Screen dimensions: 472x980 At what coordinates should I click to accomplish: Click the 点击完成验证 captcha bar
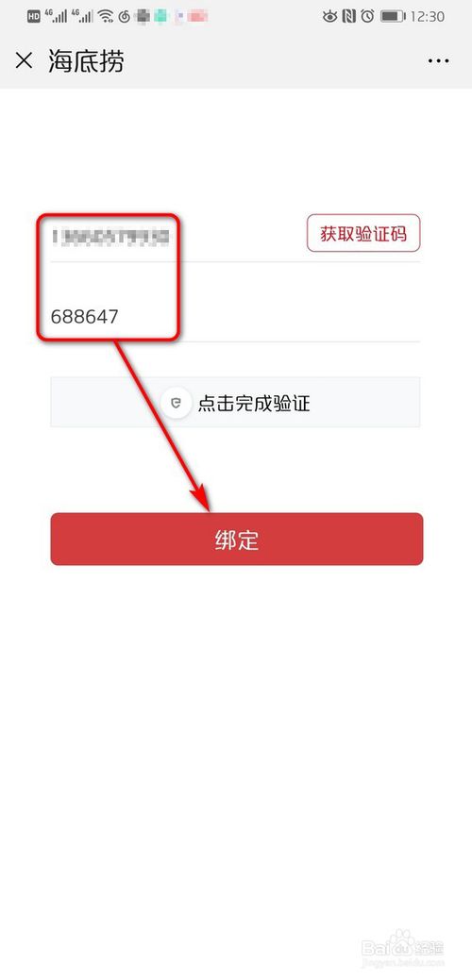click(x=235, y=402)
